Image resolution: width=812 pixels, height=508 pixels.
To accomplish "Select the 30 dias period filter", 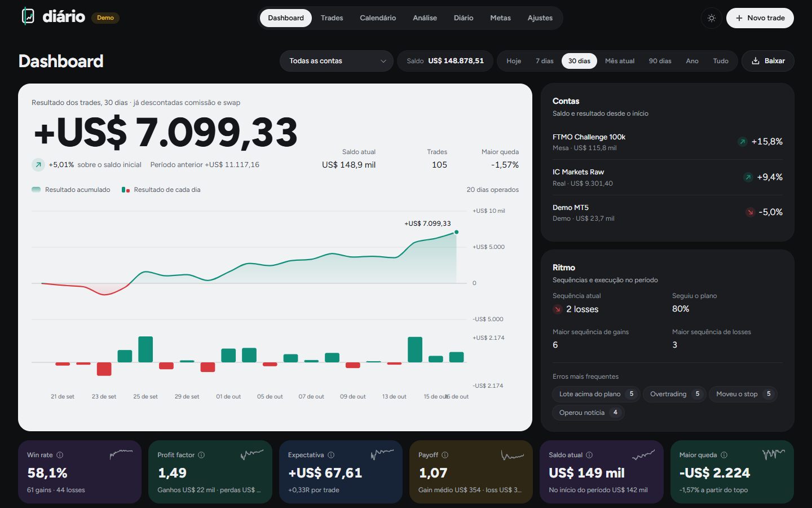I will click(579, 61).
